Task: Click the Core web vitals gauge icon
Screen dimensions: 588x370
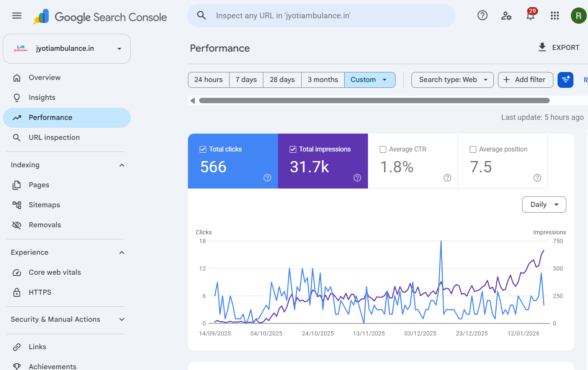Action: (17, 273)
